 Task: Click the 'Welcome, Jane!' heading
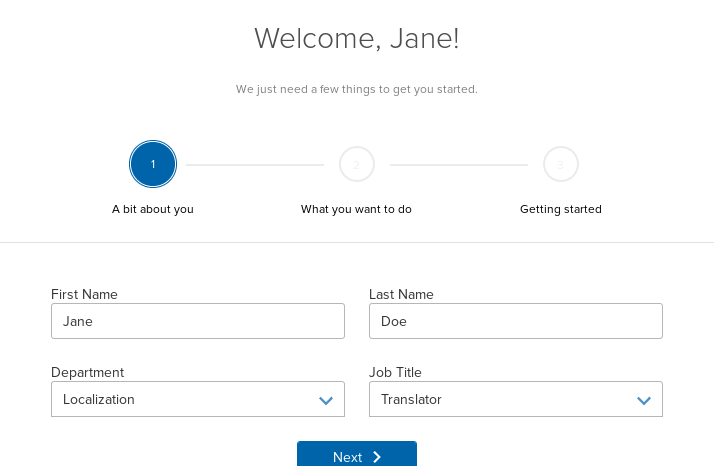357,39
